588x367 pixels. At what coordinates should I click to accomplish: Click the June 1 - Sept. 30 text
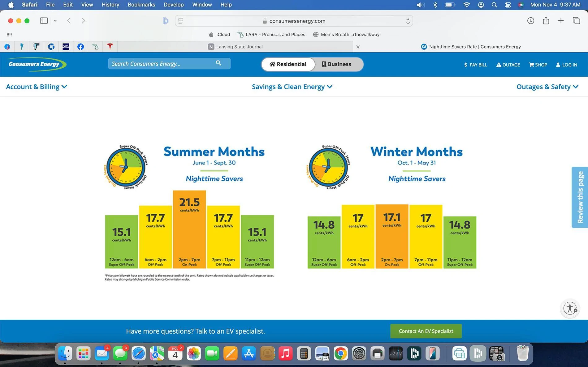click(214, 163)
